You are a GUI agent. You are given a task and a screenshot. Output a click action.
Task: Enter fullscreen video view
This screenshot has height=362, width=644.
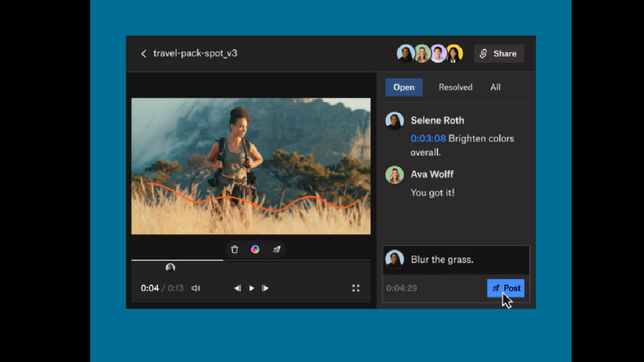[356, 288]
